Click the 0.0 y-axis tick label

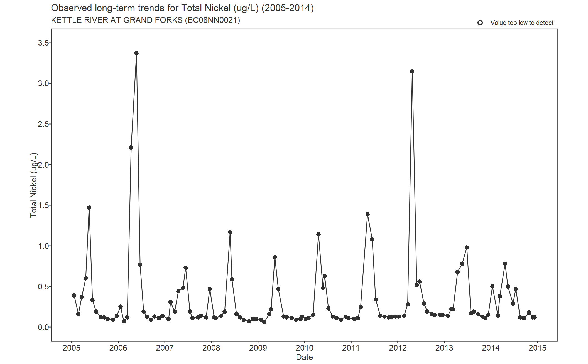(43, 327)
